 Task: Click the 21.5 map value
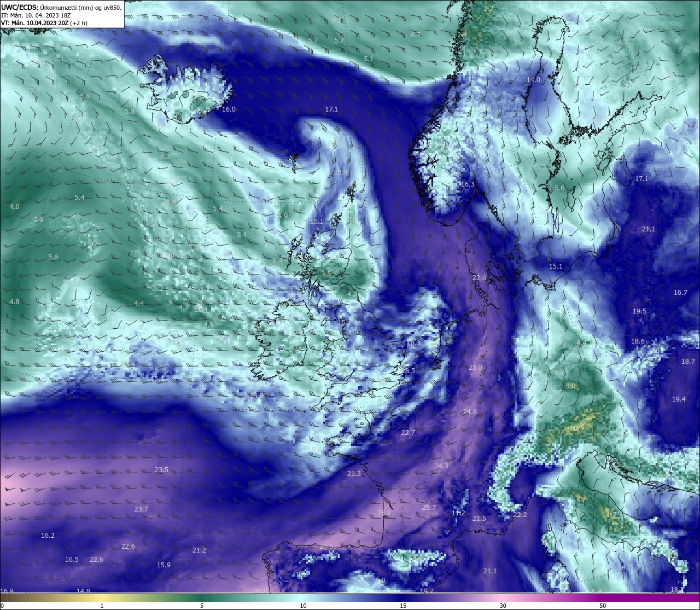[x=480, y=519]
